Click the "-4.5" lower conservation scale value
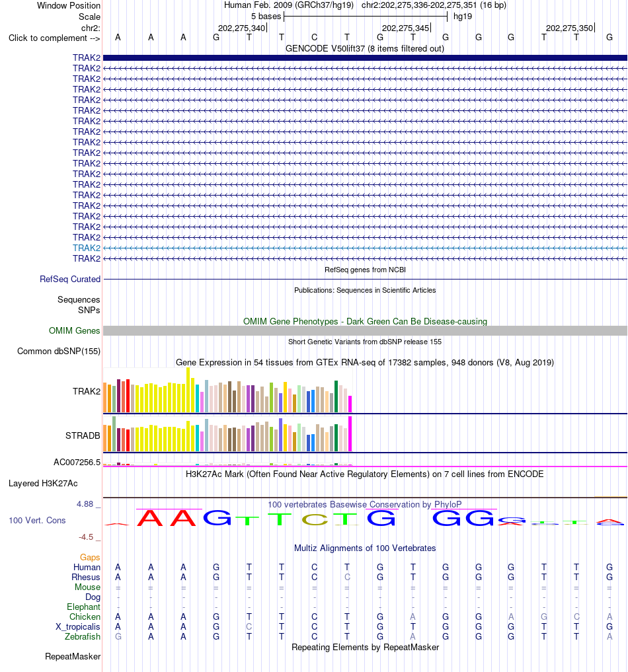628x672 pixels. tap(86, 537)
